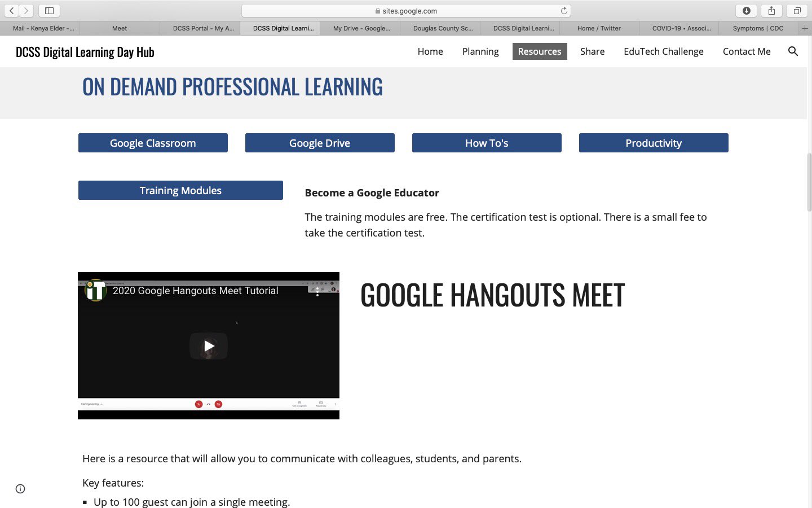Switch to Home / Twitter tab
This screenshot has height=508, width=812.
coord(599,28)
